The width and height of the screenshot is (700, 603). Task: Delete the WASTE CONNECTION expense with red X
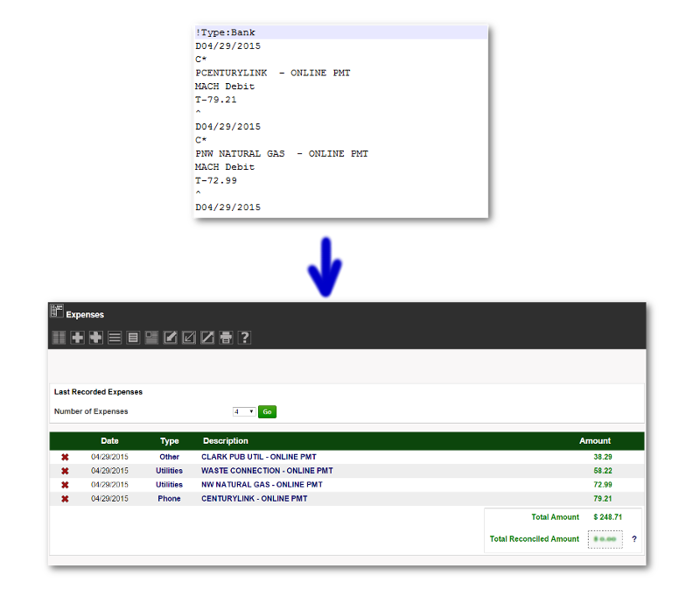tap(65, 471)
